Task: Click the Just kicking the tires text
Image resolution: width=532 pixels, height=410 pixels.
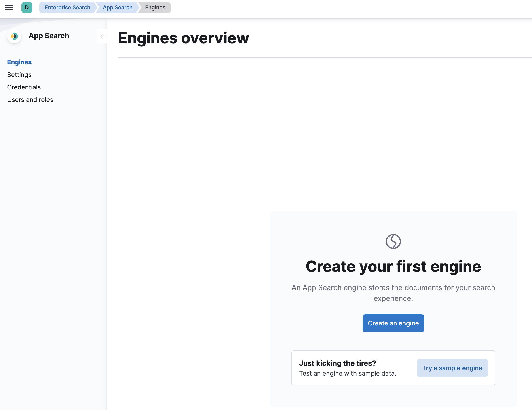Action: [337, 363]
